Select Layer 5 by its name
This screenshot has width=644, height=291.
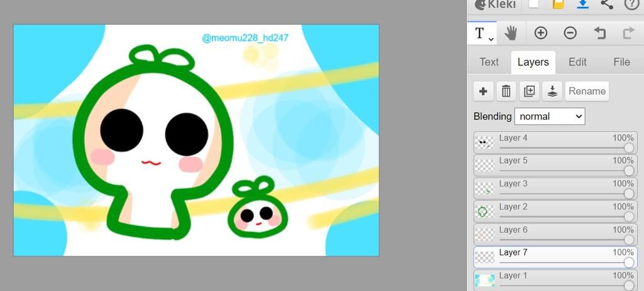pos(513,161)
